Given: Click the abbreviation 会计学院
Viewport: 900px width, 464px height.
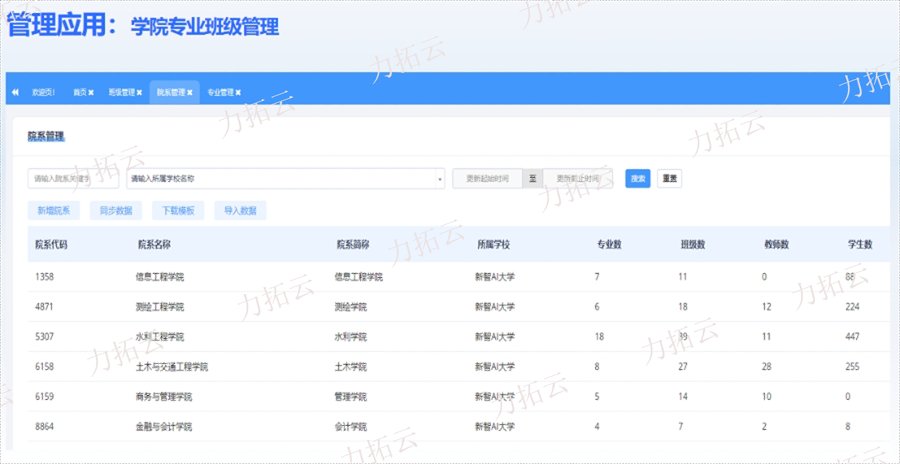Looking at the screenshot, I should pyautogui.click(x=350, y=427).
